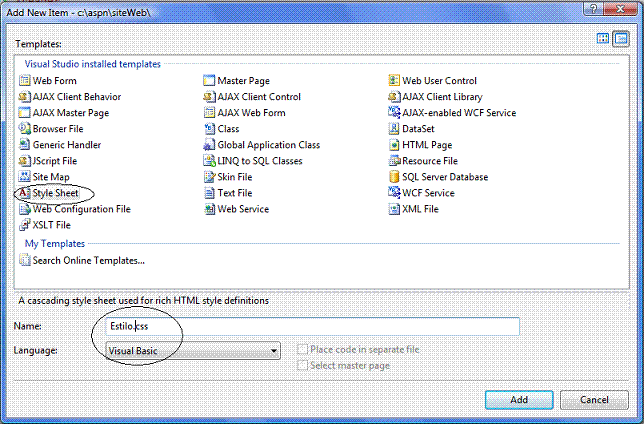Click the Global Application Class label text
The image size is (644, 424).
(269, 145)
